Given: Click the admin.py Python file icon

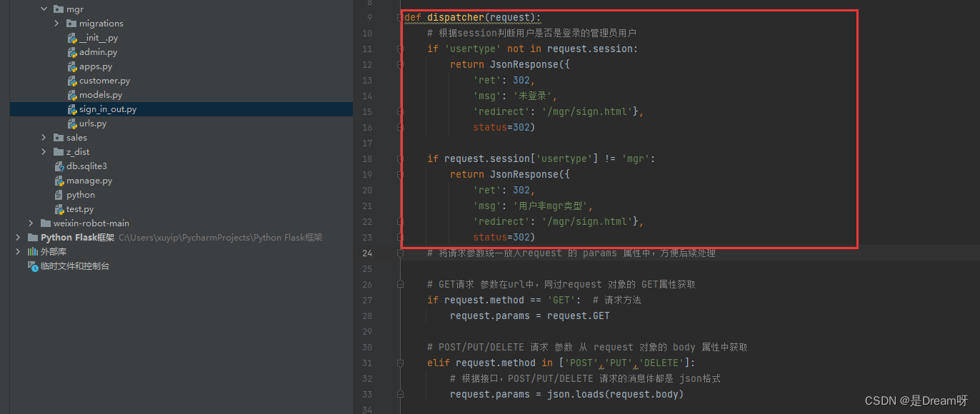Looking at the screenshot, I should (72, 52).
